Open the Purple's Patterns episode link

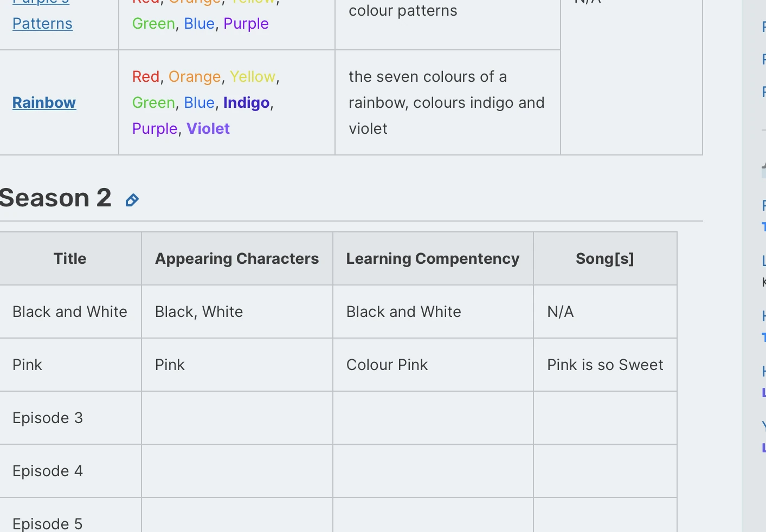click(x=42, y=23)
